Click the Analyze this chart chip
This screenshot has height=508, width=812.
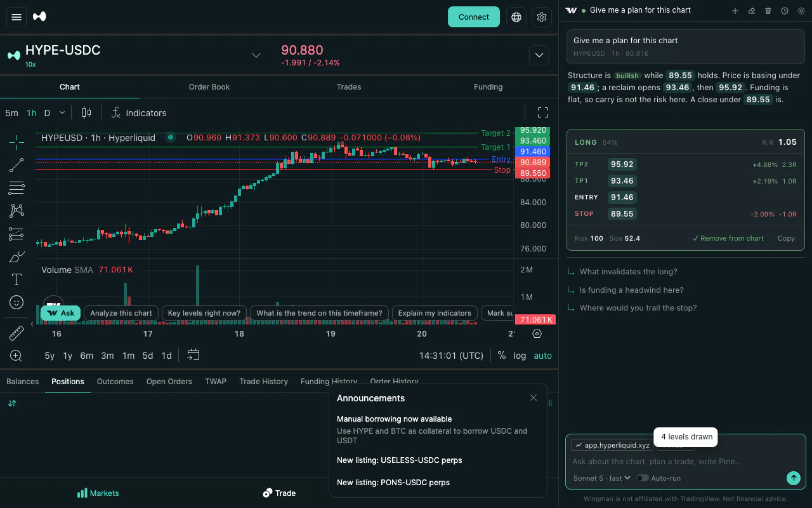[121, 313]
